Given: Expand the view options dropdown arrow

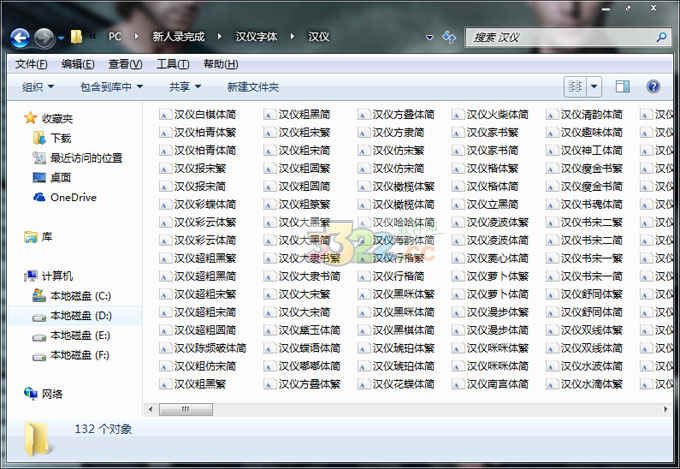Looking at the screenshot, I should click(594, 87).
